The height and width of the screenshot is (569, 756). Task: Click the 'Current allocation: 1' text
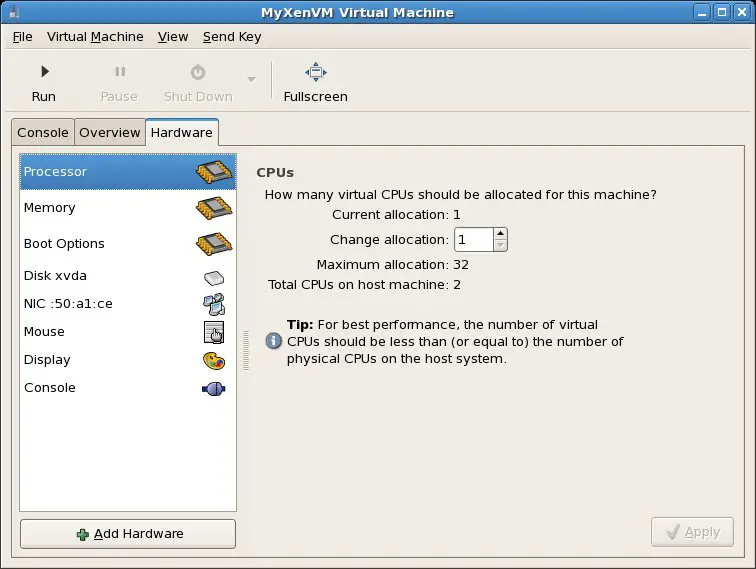point(396,215)
